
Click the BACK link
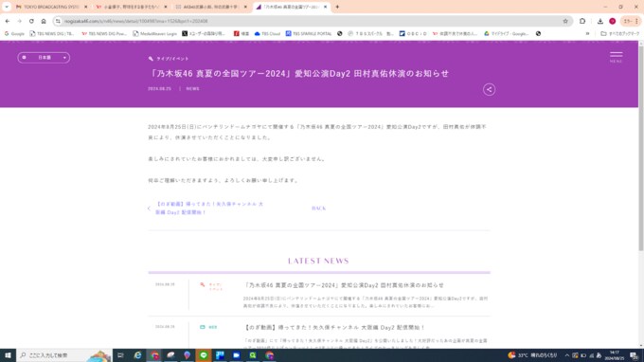(x=319, y=208)
